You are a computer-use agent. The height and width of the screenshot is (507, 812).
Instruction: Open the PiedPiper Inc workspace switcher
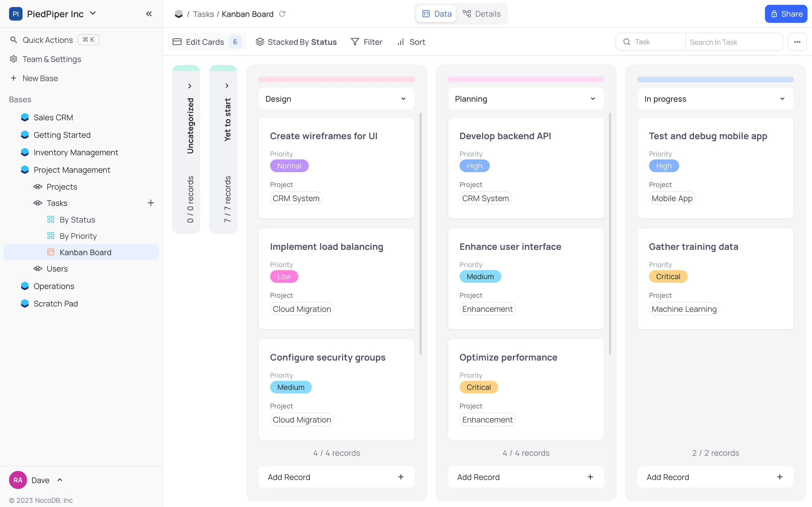[x=93, y=14]
